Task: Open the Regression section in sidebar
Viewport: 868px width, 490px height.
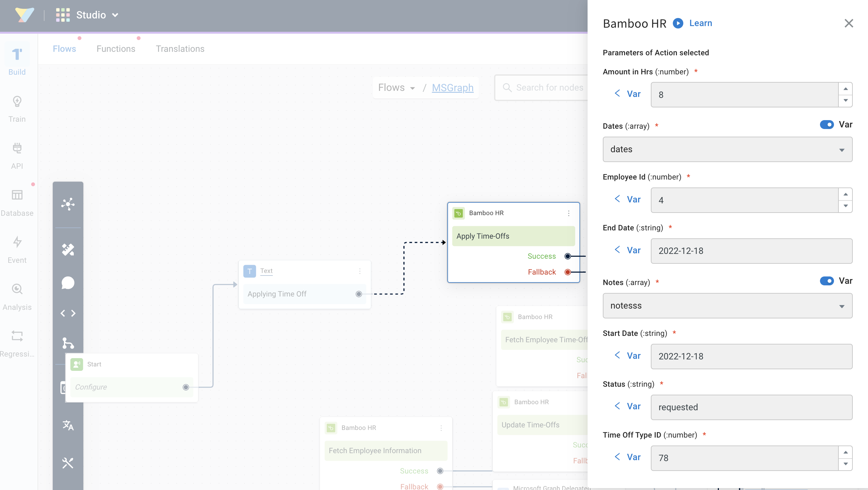Action: point(17,344)
